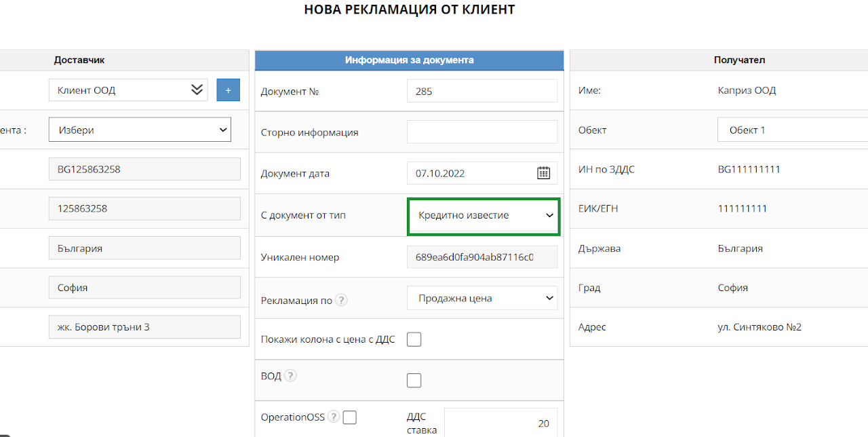
Task: Click the recipient VAT number BG111111111
Action: click(749, 169)
